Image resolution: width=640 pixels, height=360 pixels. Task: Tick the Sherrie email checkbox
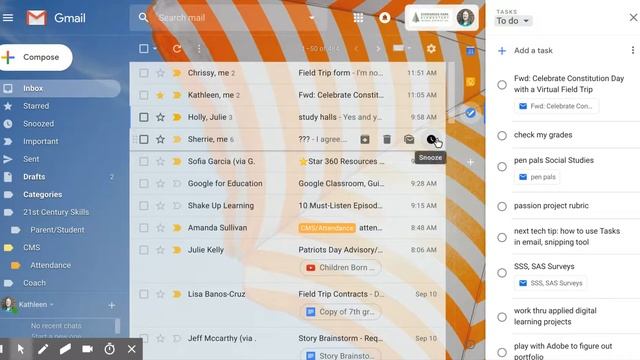144,139
